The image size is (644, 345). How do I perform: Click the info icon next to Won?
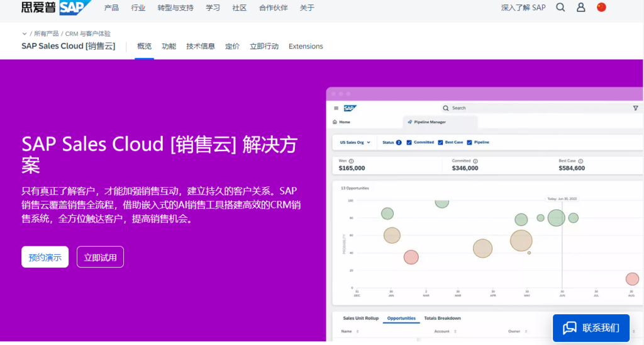(x=351, y=161)
